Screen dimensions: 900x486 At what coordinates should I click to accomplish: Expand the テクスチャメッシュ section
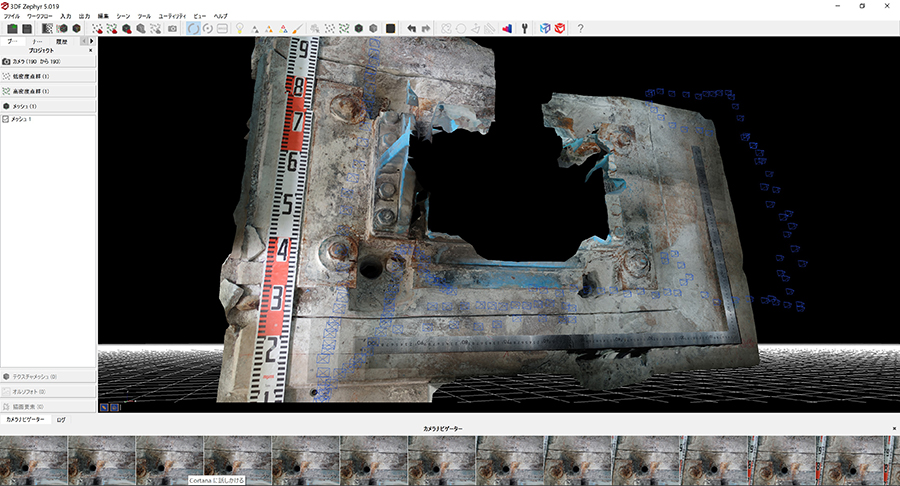point(48,377)
